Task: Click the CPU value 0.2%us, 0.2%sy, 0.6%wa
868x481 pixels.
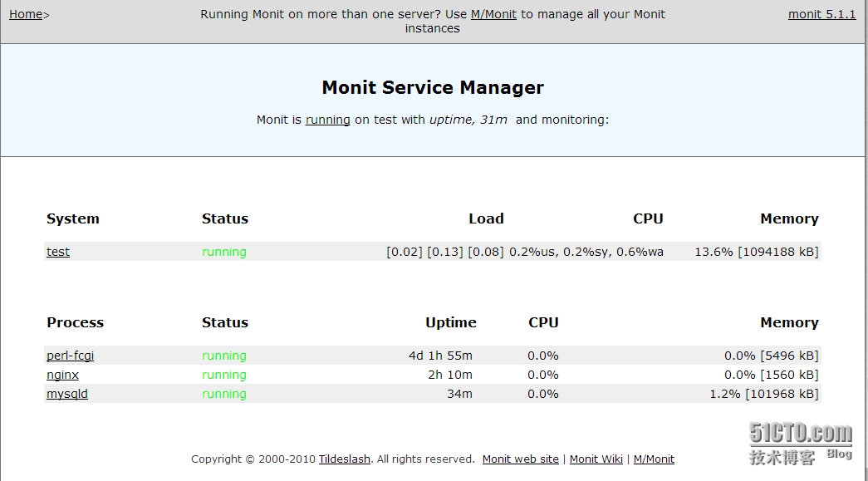Action: coord(586,252)
